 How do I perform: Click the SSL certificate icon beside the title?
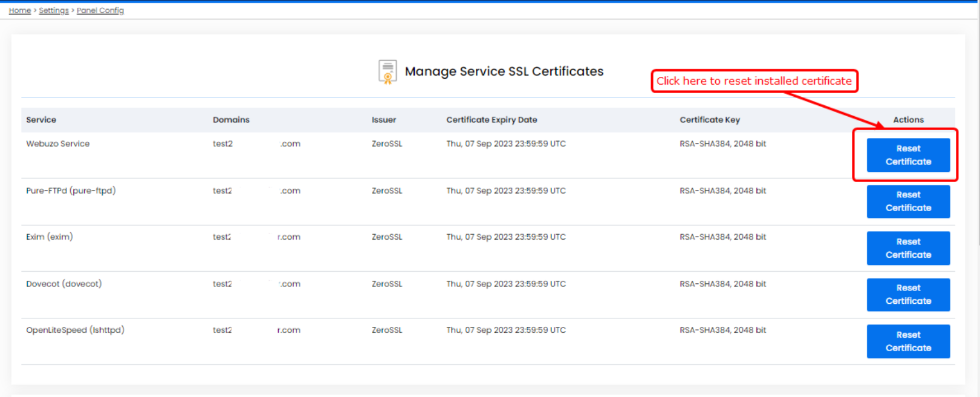pyautogui.click(x=387, y=71)
